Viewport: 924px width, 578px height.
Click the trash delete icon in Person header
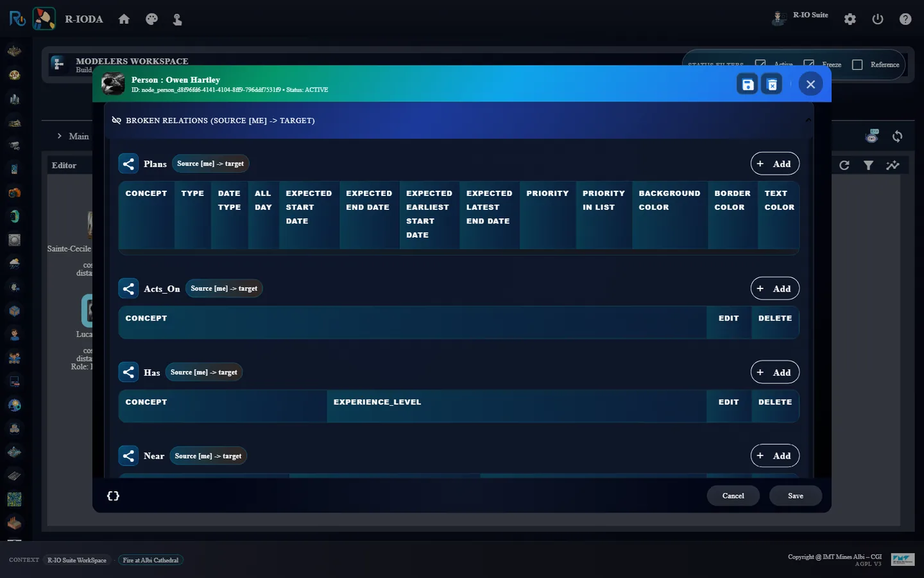click(x=772, y=84)
